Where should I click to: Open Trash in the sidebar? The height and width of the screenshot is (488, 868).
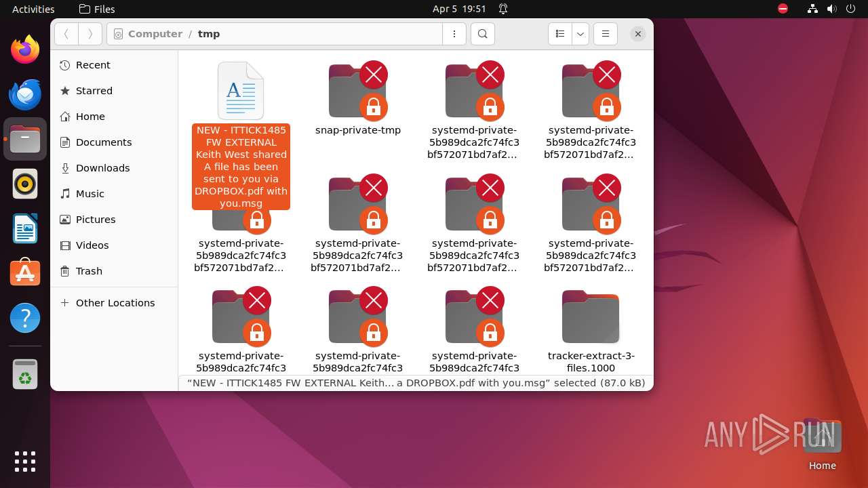(114, 271)
